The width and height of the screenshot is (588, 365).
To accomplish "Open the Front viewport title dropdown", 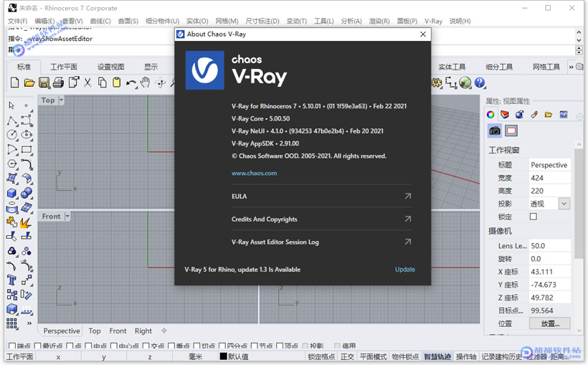I will pyautogui.click(x=67, y=216).
